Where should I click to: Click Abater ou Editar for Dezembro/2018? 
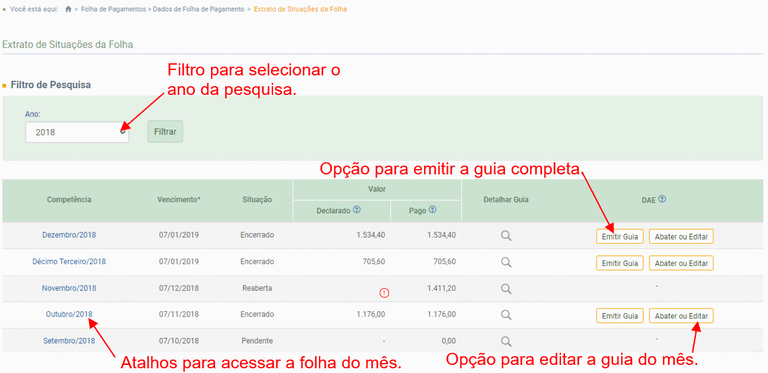pos(681,236)
